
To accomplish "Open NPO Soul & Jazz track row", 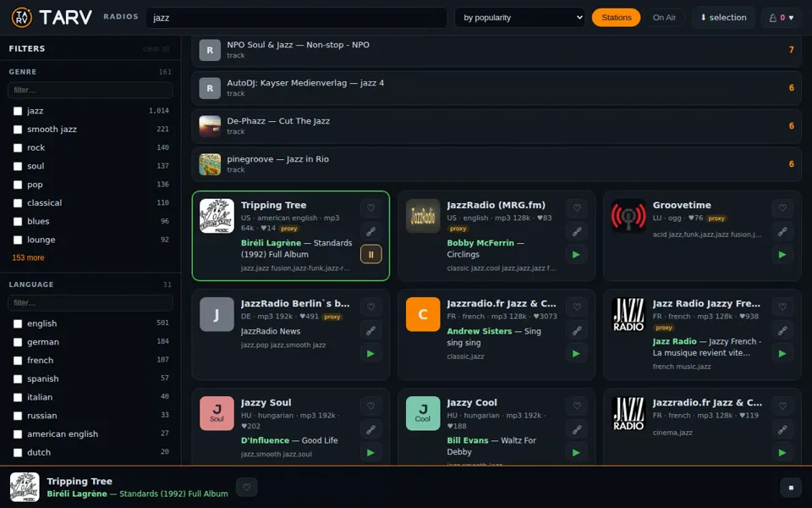I will (x=497, y=50).
